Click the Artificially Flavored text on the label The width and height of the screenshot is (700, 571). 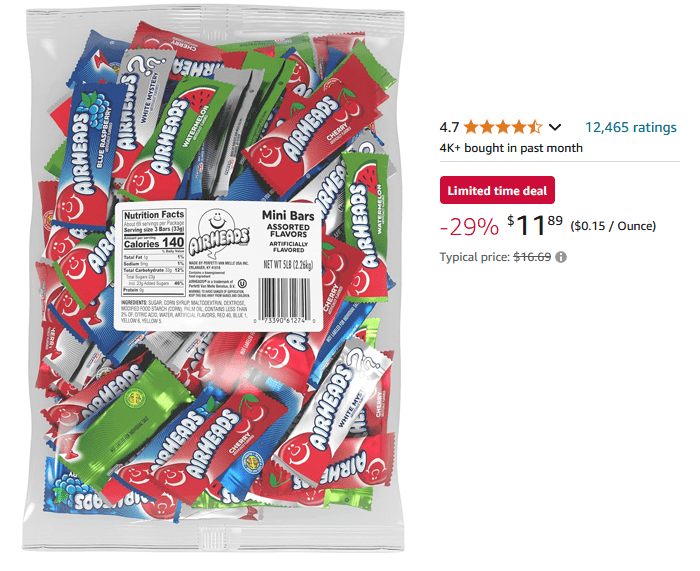tap(289, 246)
